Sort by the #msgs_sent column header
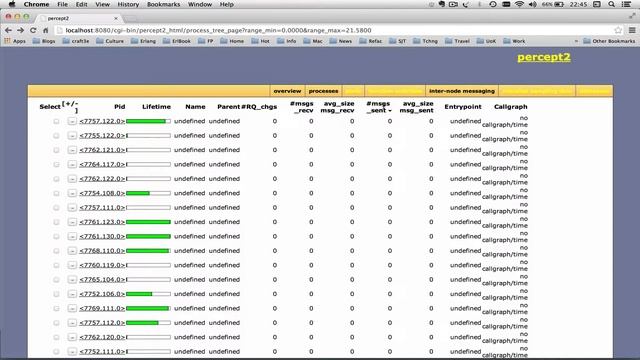 (x=378, y=107)
